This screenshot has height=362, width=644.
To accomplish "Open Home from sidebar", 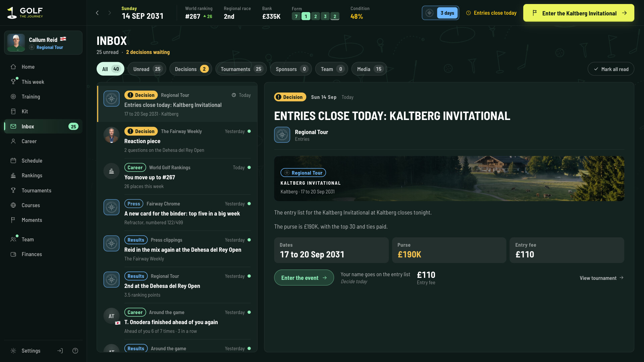I will [x=43, y=67].
